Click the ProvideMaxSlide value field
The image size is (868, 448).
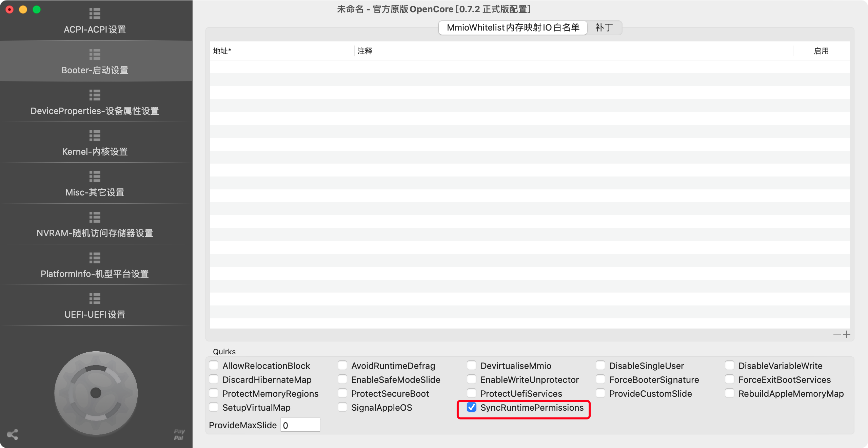point(300,425)
